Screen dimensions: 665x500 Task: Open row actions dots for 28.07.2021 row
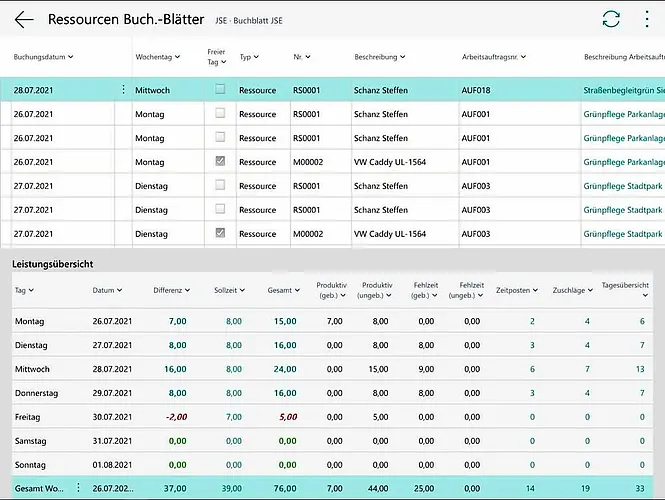click(x=124, y=90)
